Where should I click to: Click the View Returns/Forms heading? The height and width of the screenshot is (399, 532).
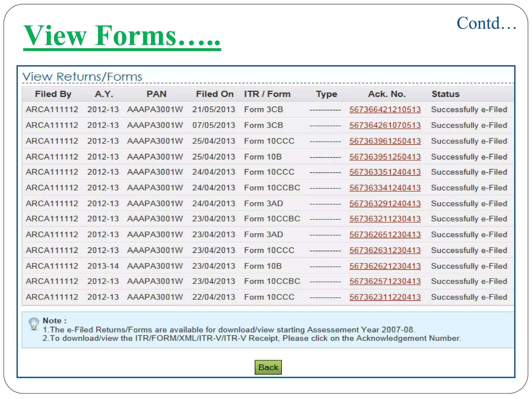click(82, 77)
